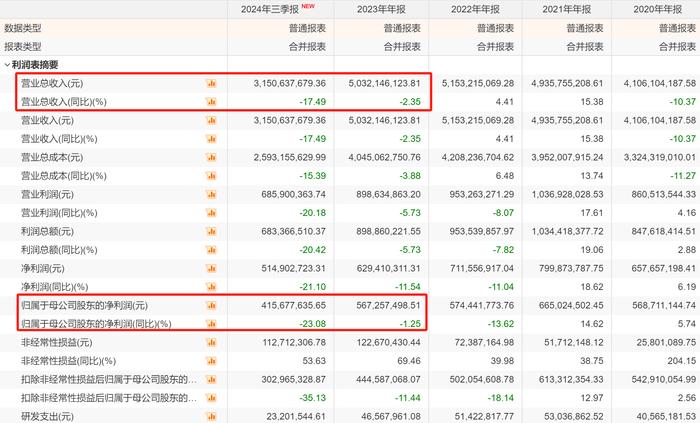The height and width of the screenshot is (423, 700).
Task: Open chart icon for 营业总成本(元) row
Action: [x=211, y=158]
